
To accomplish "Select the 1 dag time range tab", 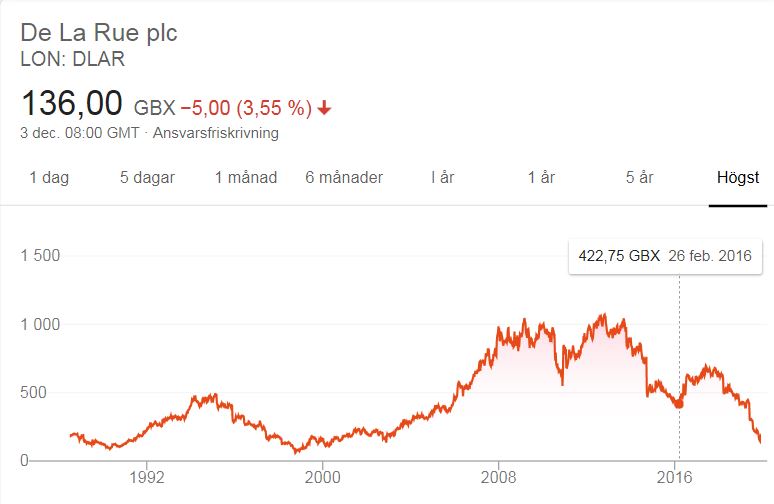I will [49, 177].
